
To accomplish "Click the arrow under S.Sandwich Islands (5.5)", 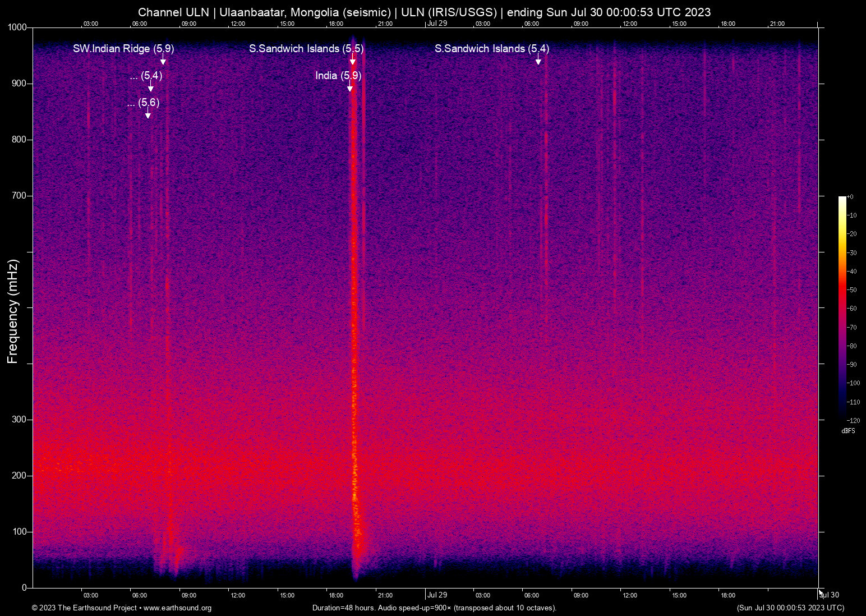I will click(x=353, y=60).
